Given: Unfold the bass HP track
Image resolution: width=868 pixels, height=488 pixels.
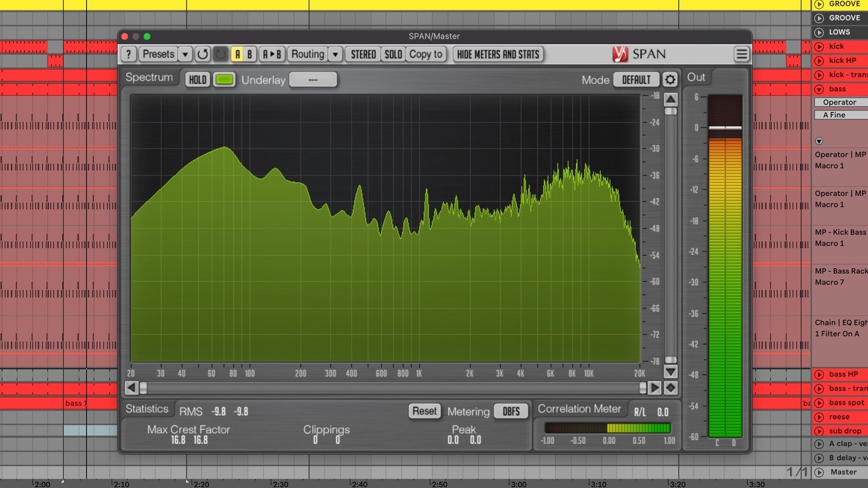Looking at the screenshot, I should point(819,374).
